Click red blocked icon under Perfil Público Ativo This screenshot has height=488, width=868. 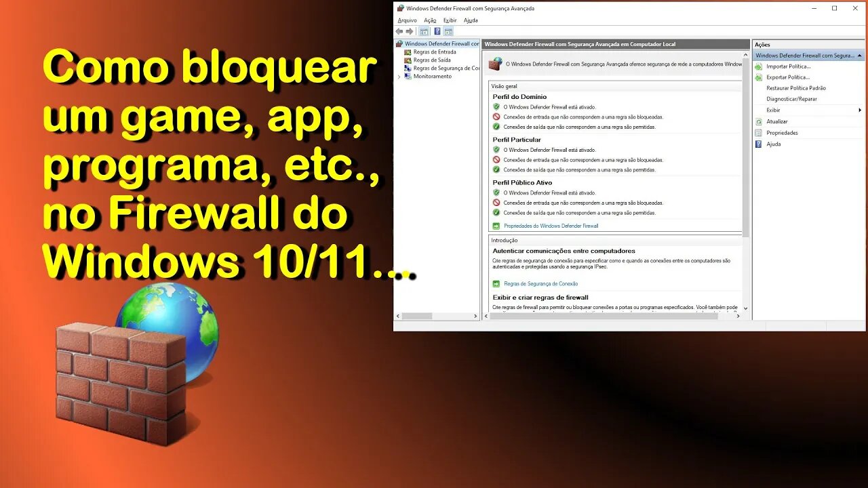pos(496,203)
